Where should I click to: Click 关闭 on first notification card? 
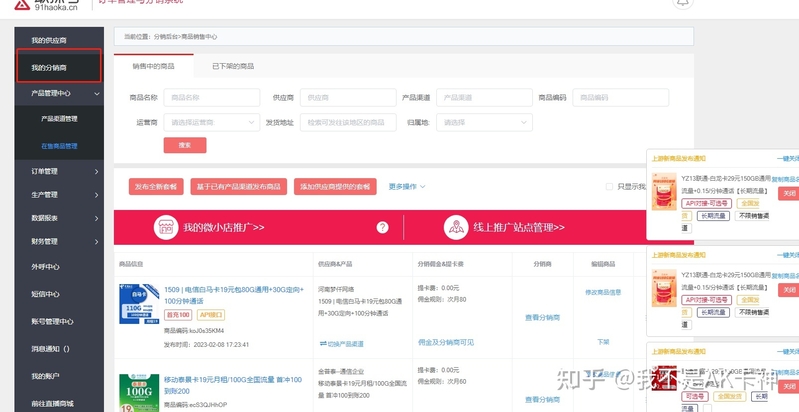(789, 194)
